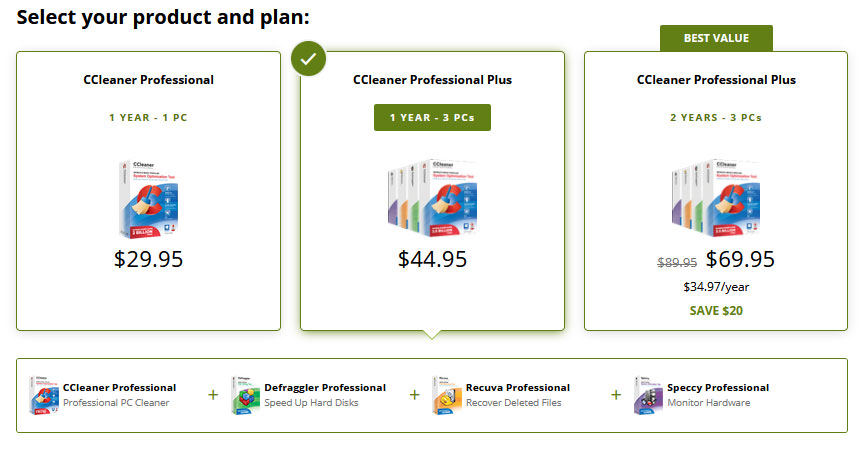Open the Recuva Professional title text

coord(517,388)
